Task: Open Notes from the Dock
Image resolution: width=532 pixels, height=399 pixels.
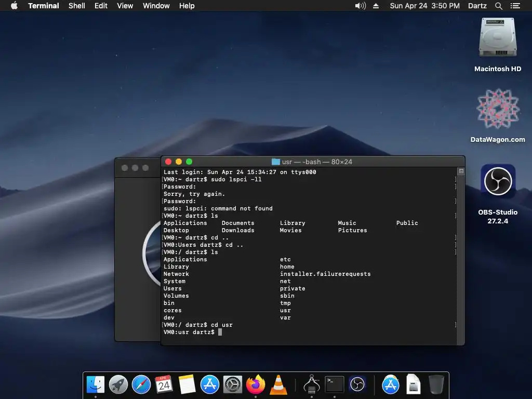Action: [187, 385]
